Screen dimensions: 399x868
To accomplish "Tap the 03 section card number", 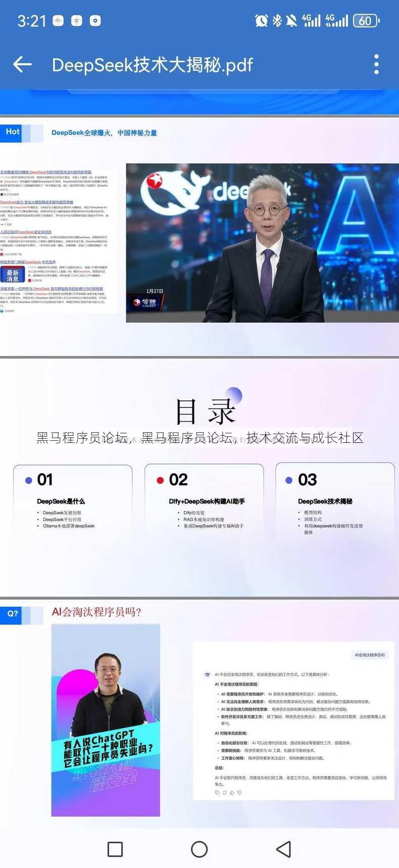I will [307, 480].
